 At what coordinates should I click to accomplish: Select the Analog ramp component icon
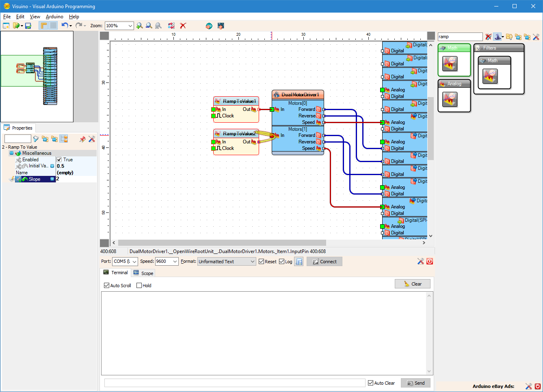coord(450,99)
